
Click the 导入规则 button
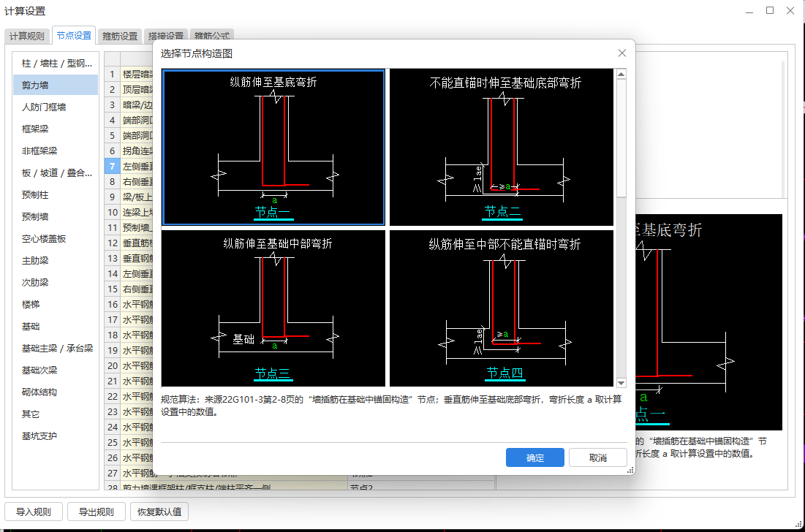point(34,512)
